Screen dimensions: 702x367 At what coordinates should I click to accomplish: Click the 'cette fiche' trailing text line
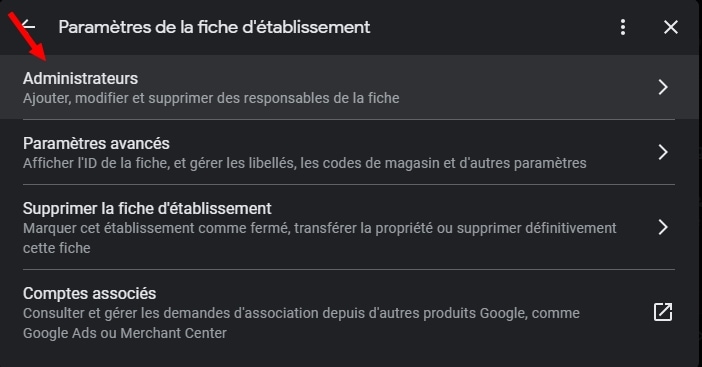coord(57,248)
